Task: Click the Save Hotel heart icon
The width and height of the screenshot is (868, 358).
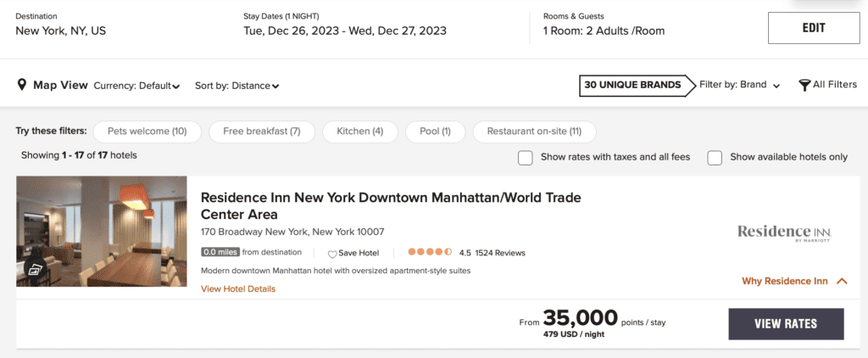Action: tap(332, 253)
